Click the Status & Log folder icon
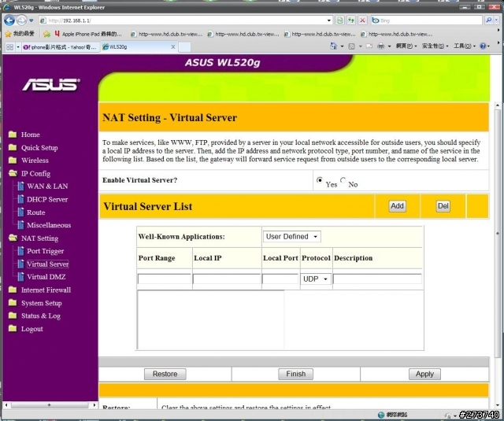Viewport: 504px width, 421px height. tap(13, 316)
